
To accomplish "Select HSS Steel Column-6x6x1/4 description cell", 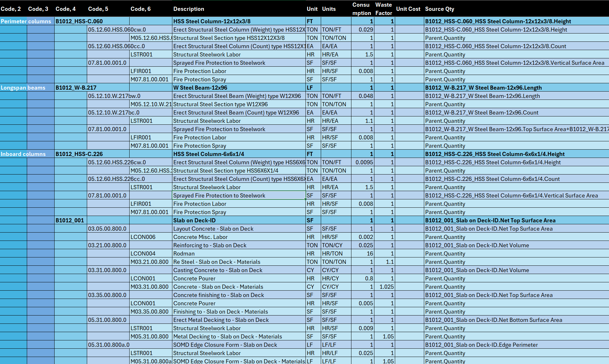I will (x=239, y=154).
